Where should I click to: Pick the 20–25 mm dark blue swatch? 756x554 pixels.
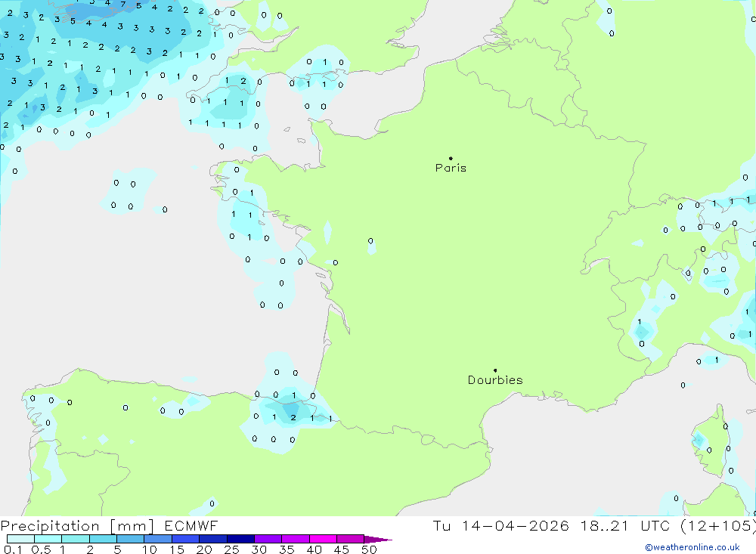[213, 539]
